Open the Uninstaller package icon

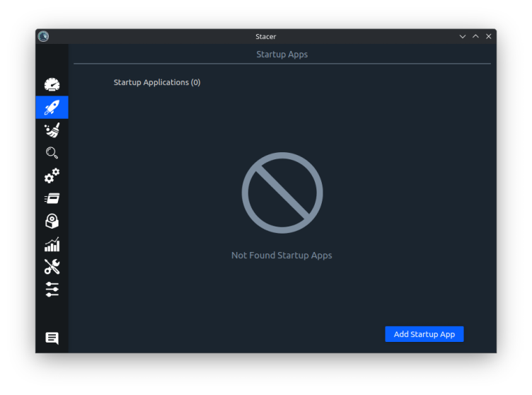(52, 221)
